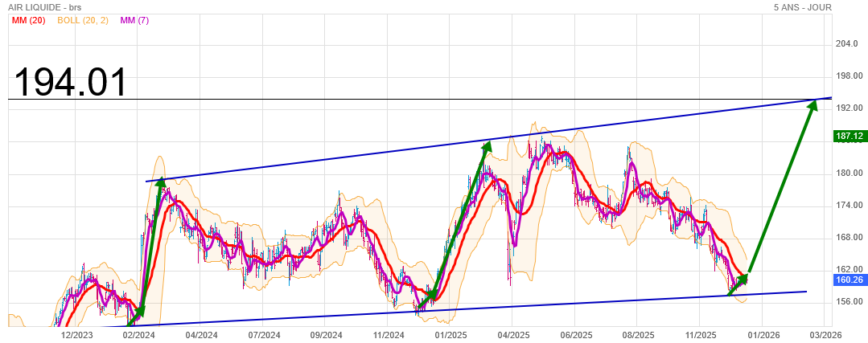Click the green arrow tip at February 2024 peak

click(x=160, y=183)
